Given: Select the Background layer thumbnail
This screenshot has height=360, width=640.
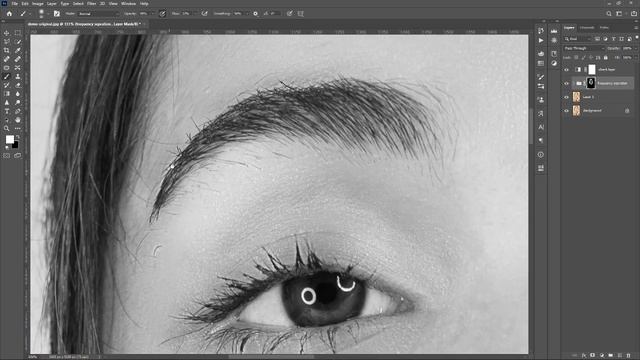Looking at the screenshot, I should pyautogui.click(x=576, y=111).
